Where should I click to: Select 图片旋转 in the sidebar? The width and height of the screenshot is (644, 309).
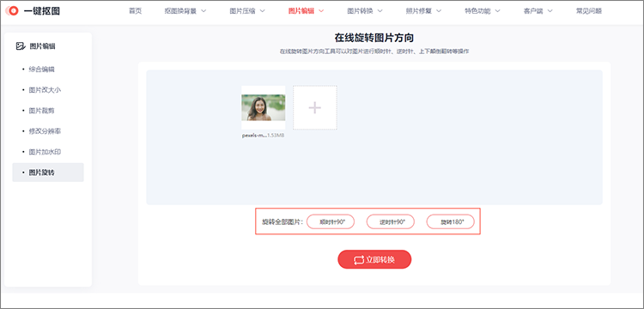[48, 173]
